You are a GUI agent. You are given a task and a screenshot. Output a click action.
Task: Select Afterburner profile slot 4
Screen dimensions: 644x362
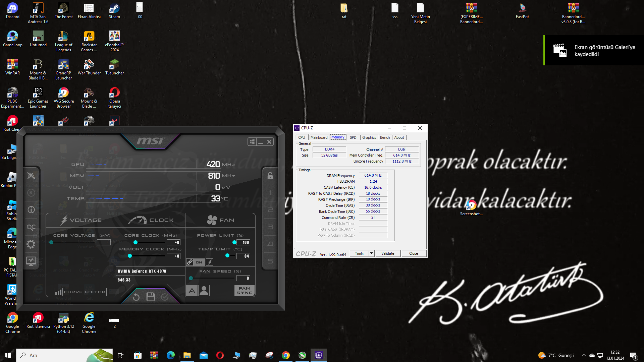tap(270, 244)
